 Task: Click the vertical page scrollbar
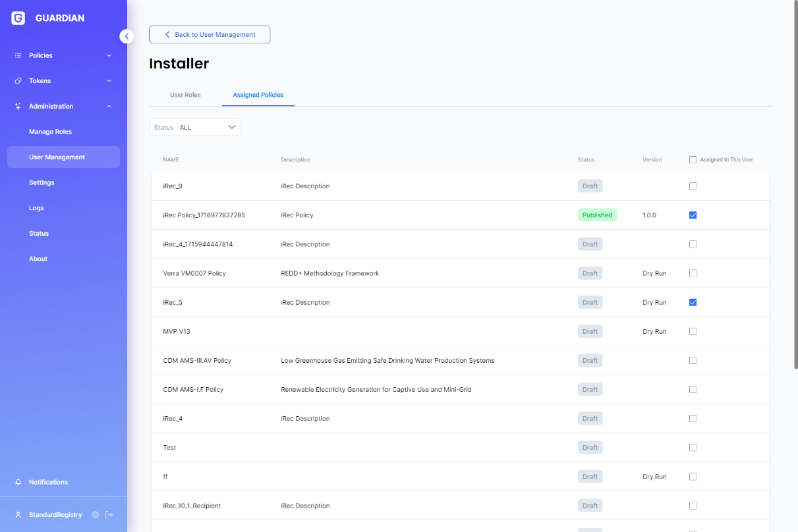[x=795, y=184]
